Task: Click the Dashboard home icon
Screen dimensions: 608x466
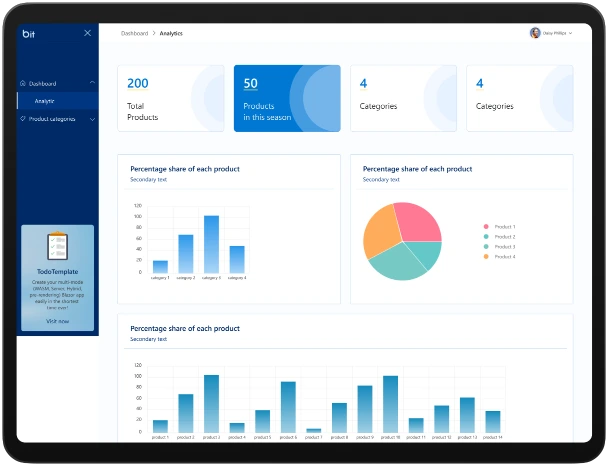Action: pyautogui.click(x=23, y=83)
